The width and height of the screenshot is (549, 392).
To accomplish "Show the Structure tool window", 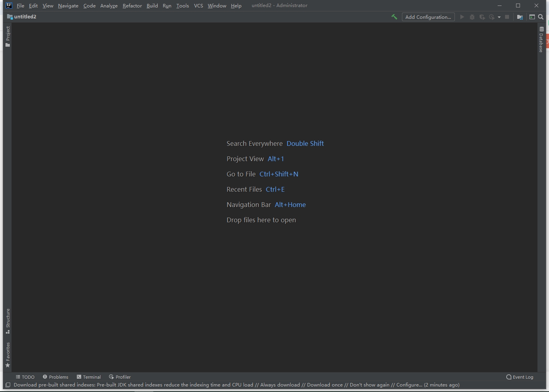I will [7, 321].
